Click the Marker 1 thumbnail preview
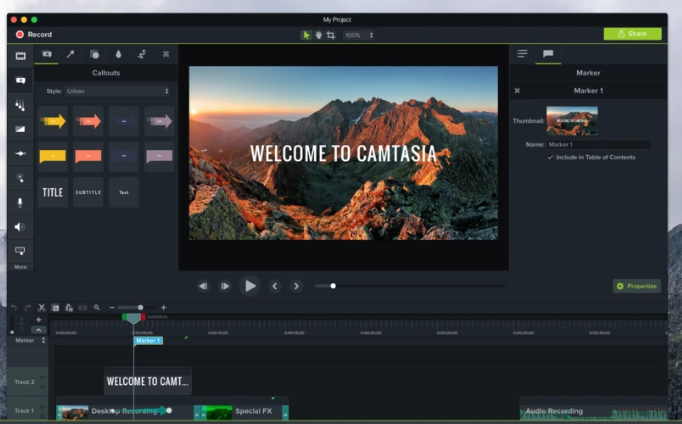The height and width of the screenshot is (424, 682). (x=572, y=120)
